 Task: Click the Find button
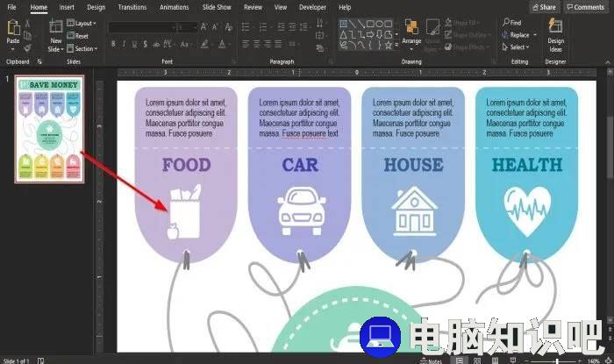tap(512, 22)
